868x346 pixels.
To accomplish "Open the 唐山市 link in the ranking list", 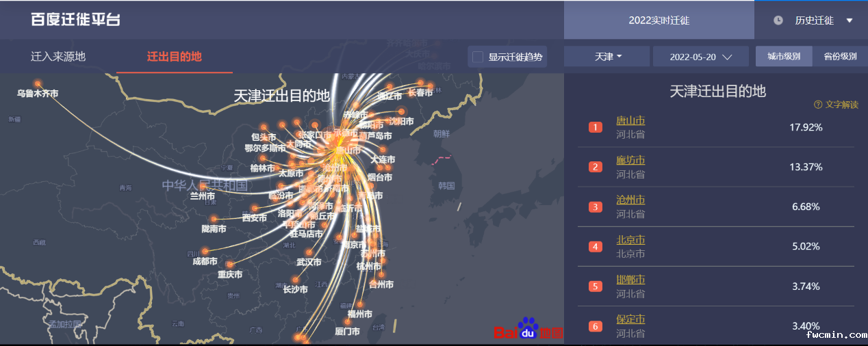I will 630,121.
